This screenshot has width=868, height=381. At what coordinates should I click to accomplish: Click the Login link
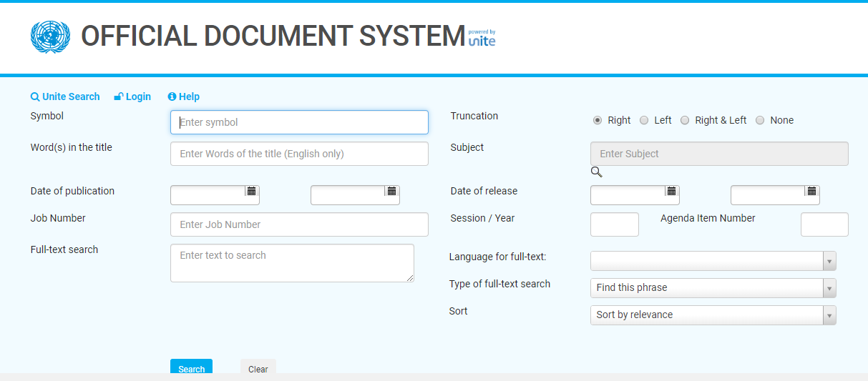click(x=132, y=97)
